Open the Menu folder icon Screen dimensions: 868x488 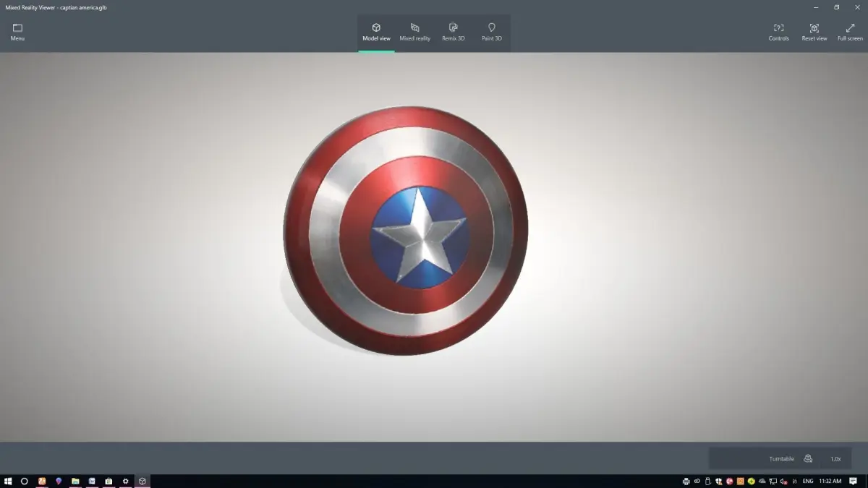(17, 27)
